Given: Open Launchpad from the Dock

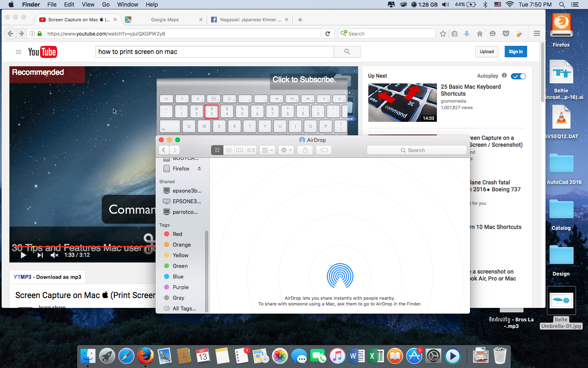Looking at the screenshot, I should point(107,356).
